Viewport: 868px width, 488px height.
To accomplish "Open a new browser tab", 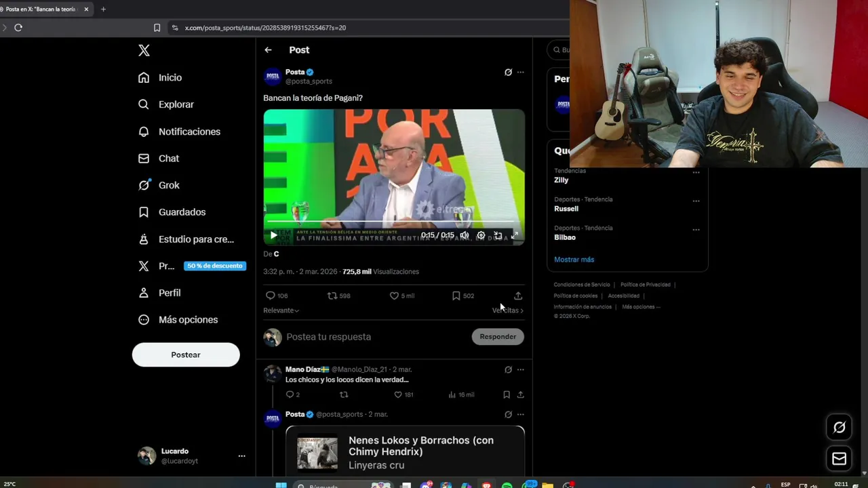I will [103, 9].
